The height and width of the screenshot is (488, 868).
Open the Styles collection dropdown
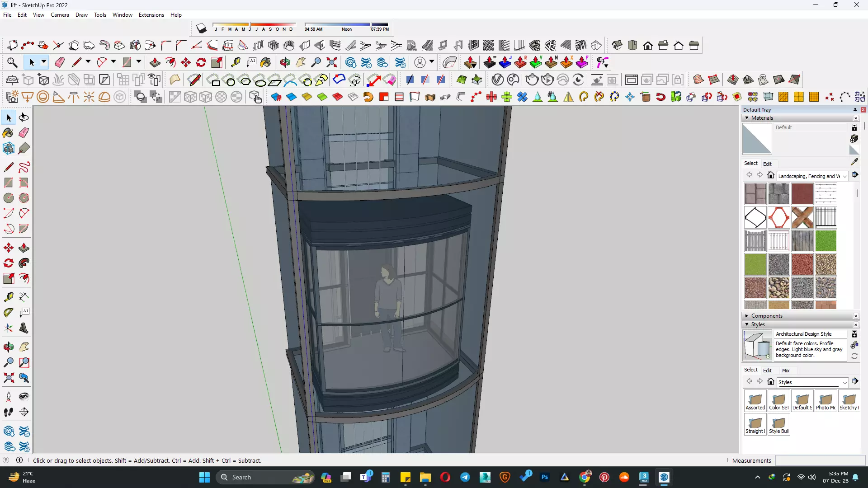812,382
